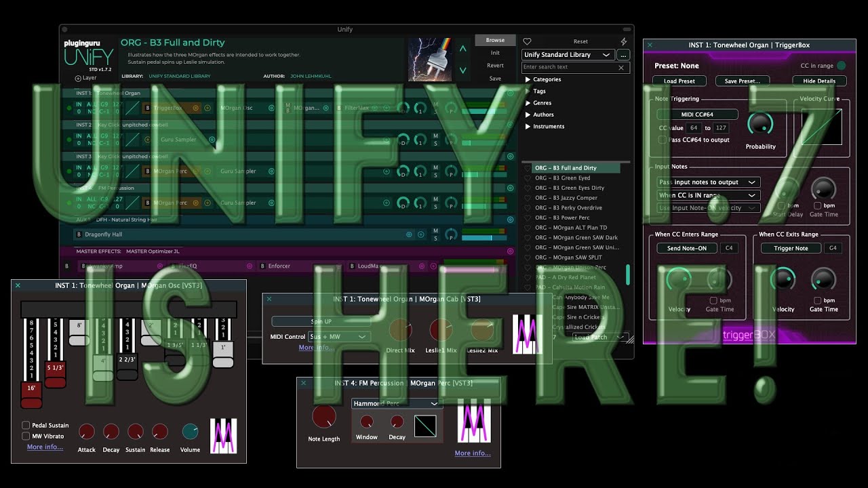The height and width of the screenshot is (488, 868).
Task: Select the Init option
Action: (495, 53)
